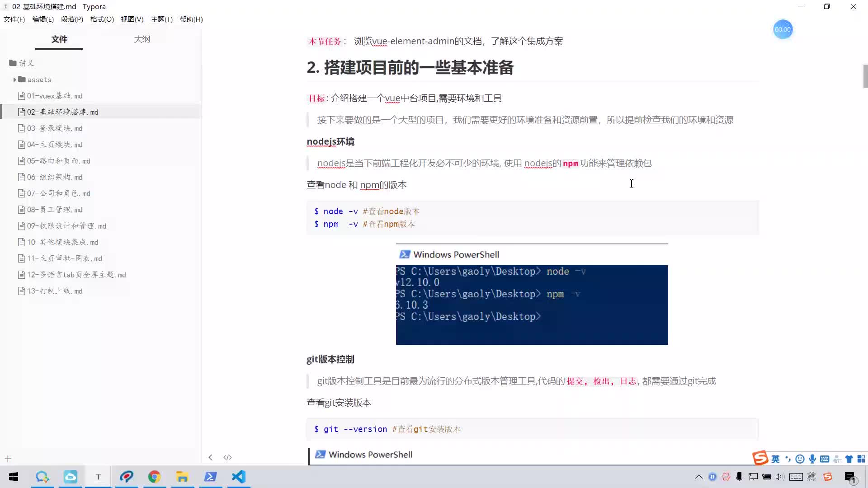Screen dimensions: 868x488
Task: Open Visual Studio Code from the taskbar
Action: pyautogui.click(x=239, y=477)
